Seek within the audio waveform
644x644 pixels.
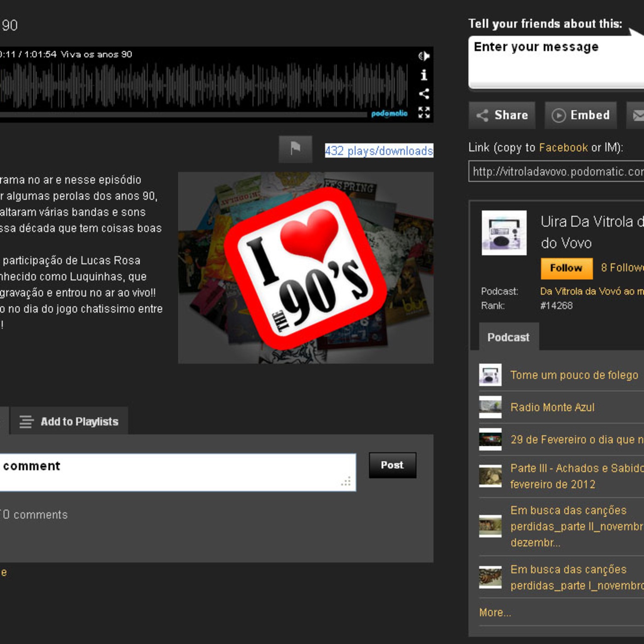[x=204, y=86]
